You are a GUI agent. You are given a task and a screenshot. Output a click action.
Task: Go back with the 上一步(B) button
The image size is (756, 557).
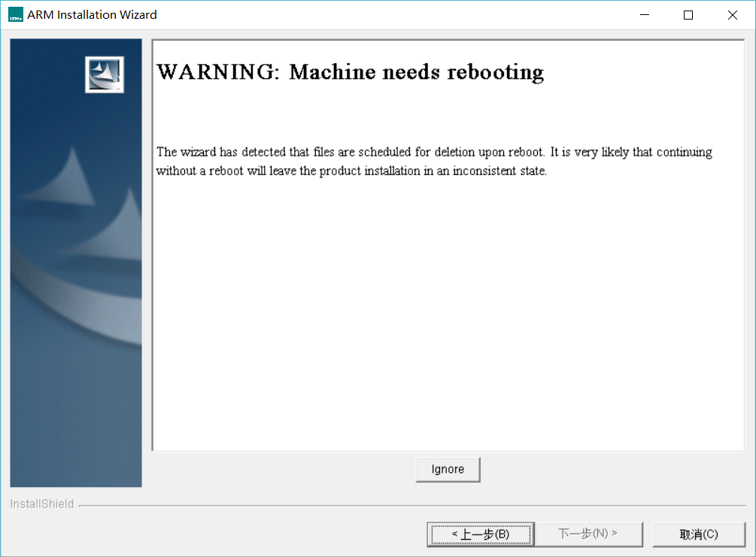481,534
